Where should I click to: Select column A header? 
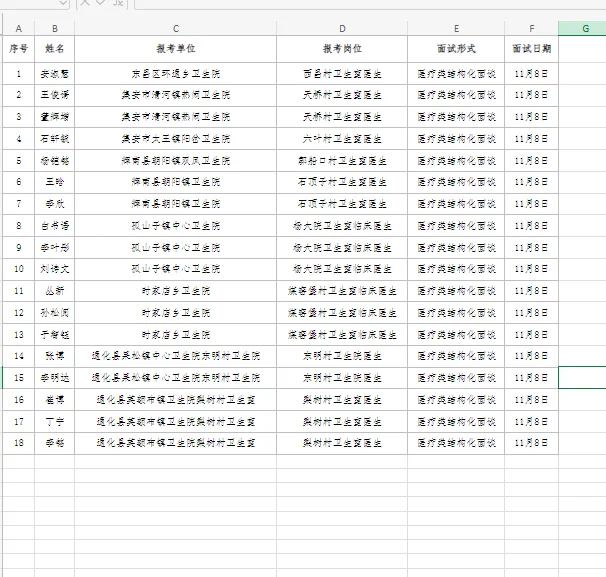click(19, 29)
